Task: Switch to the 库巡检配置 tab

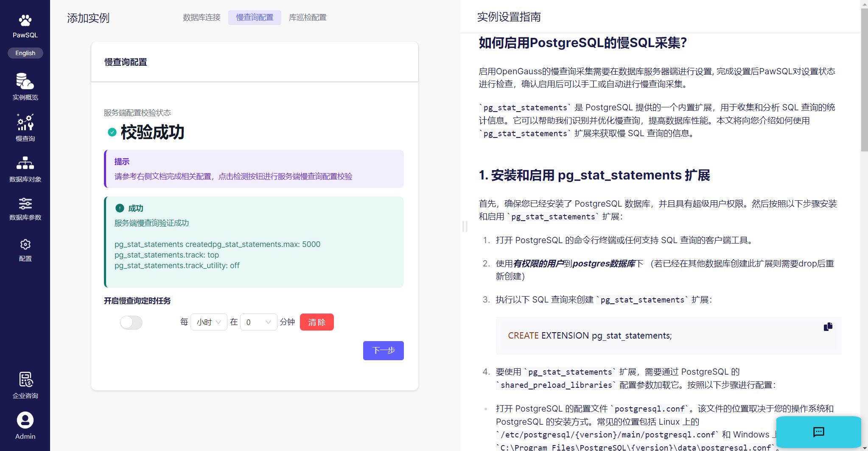Action: coord(308,17)
